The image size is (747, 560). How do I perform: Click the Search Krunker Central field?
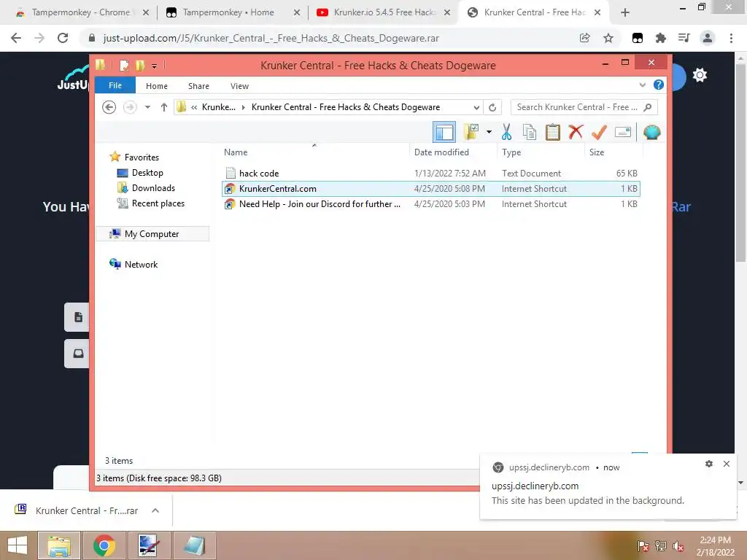click(x=584, y=107)
